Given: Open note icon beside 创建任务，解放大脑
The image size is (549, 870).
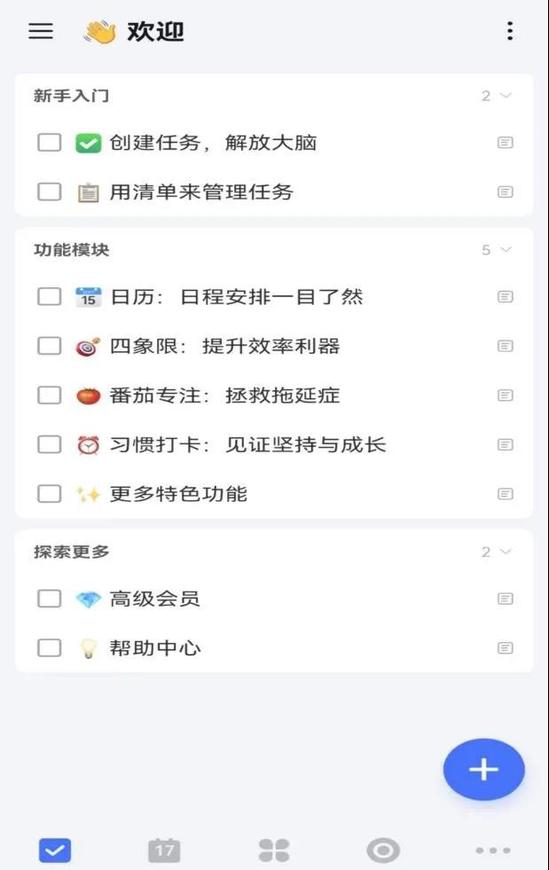Looking at the screenshot, I should (505, 143).
